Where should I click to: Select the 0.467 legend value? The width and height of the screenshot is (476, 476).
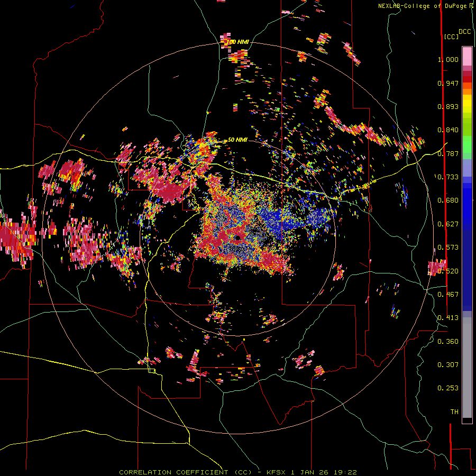tap(448, 295)
